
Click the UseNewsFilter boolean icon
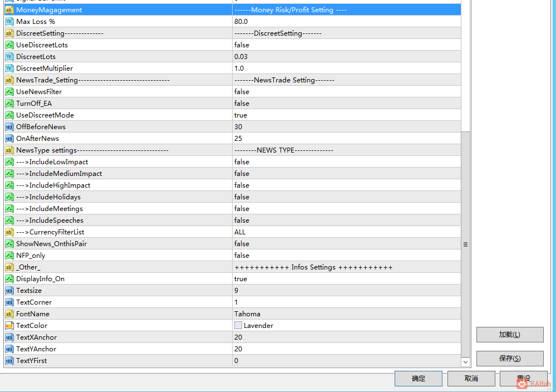point(9,92)
